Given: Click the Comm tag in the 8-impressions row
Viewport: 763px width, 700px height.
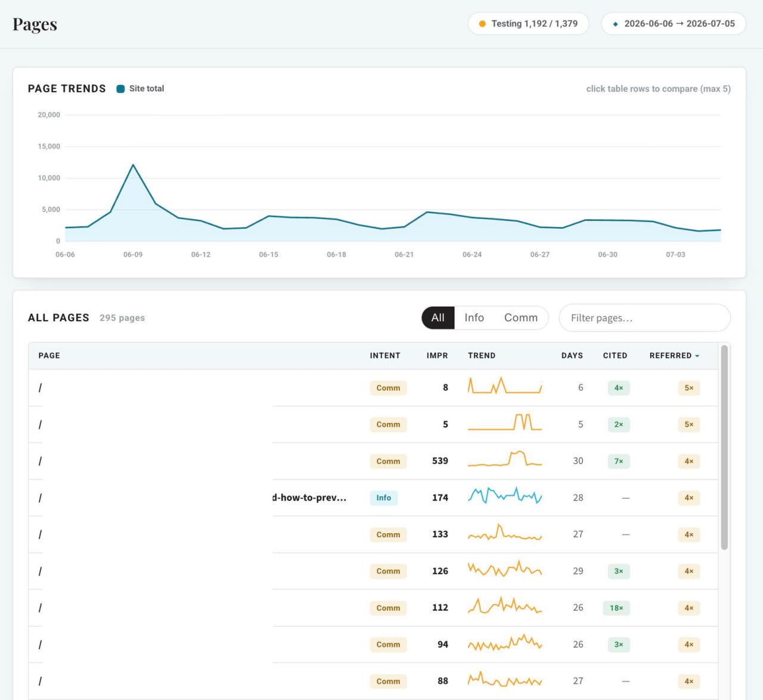Looking at the screenshot, I should (x=388, y=388).
